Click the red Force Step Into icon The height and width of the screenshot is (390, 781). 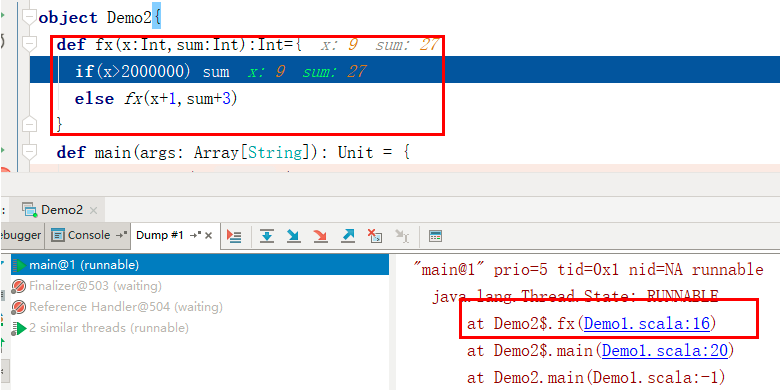(x=320, y=236)
